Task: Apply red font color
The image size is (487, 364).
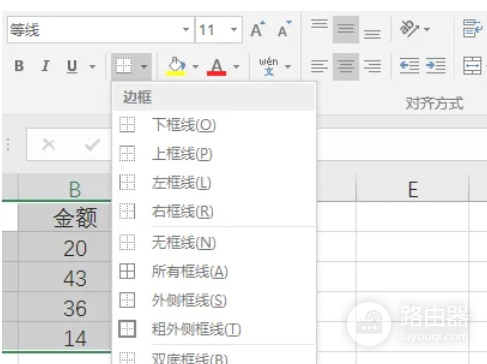Action: tap(217, 67)
